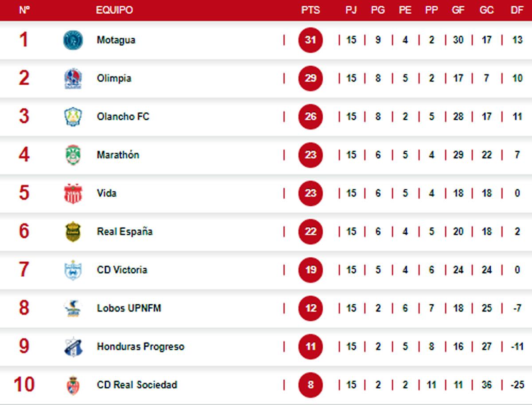Click the Real España crest icon
The image size is (532, 405).
73,232
